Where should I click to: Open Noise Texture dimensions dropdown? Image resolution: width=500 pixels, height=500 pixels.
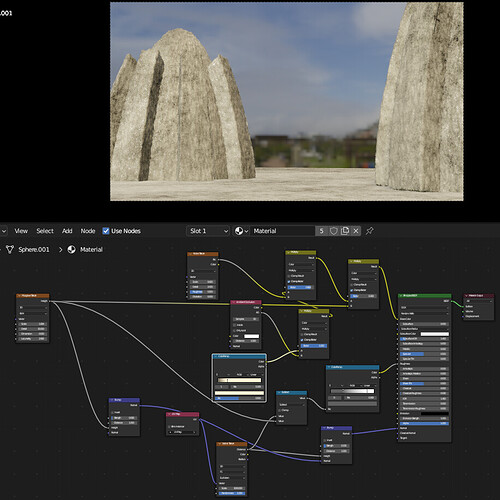pyautogui.click(x=203, y=271)
